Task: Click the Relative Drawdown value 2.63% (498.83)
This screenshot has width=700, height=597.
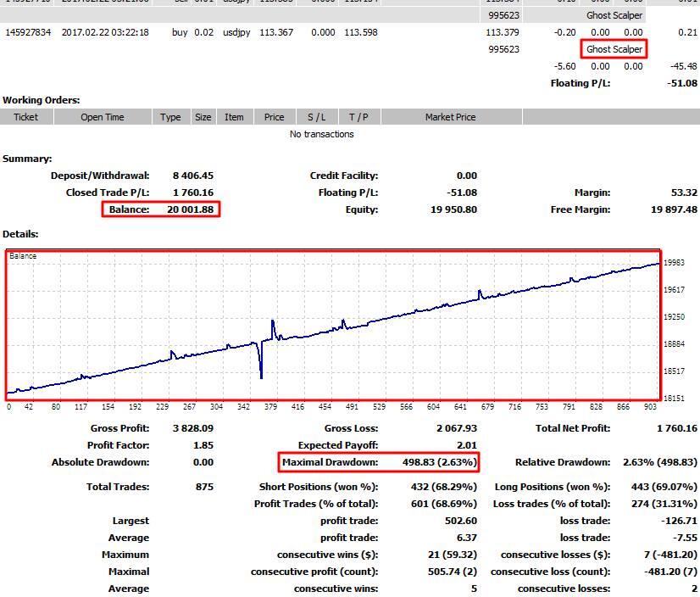Action: click(660, 462)
